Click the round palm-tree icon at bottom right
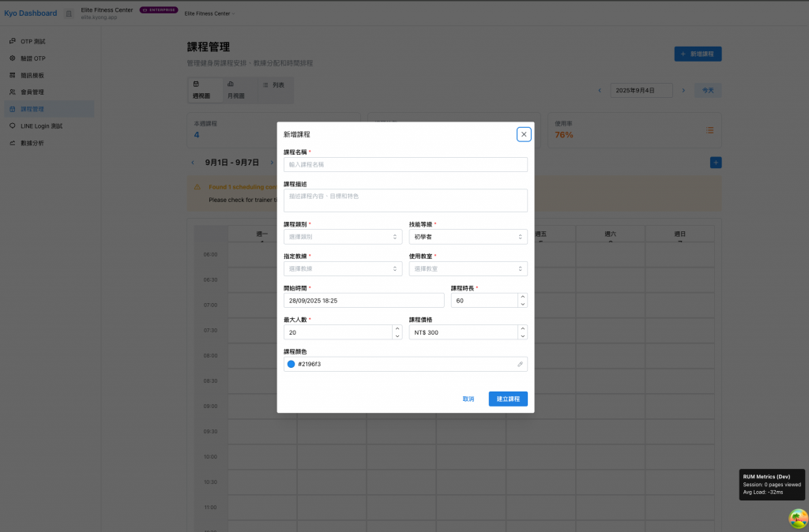Screen dimensions: 809x532 click(x=798, y=519)
